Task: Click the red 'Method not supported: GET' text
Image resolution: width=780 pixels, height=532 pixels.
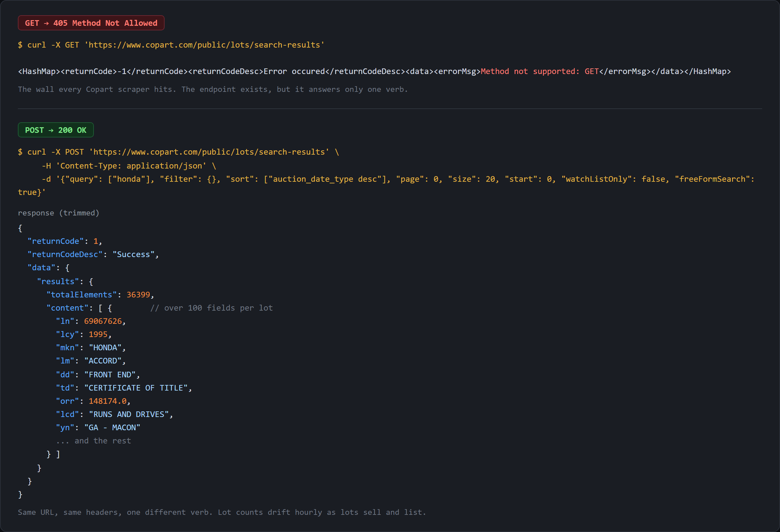Action: point(540,71)
